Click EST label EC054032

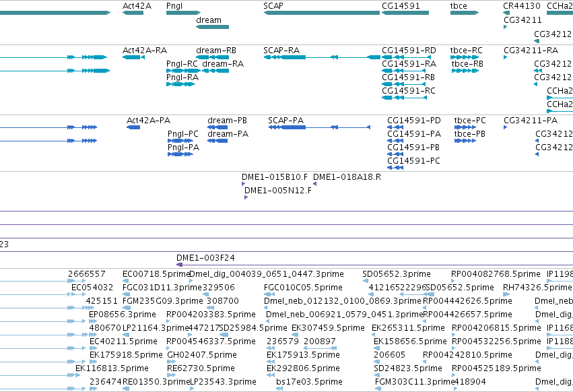[x=92, y=288]
